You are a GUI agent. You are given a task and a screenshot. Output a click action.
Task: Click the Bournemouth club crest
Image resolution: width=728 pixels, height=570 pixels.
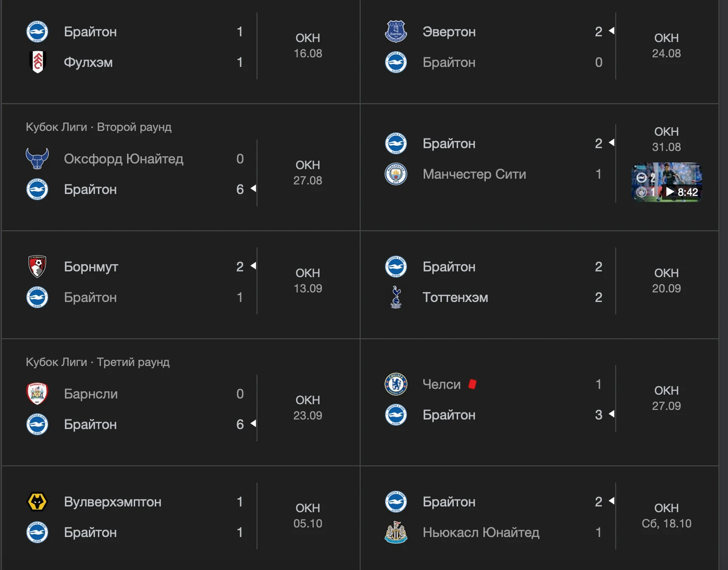[x=37, y=267]
